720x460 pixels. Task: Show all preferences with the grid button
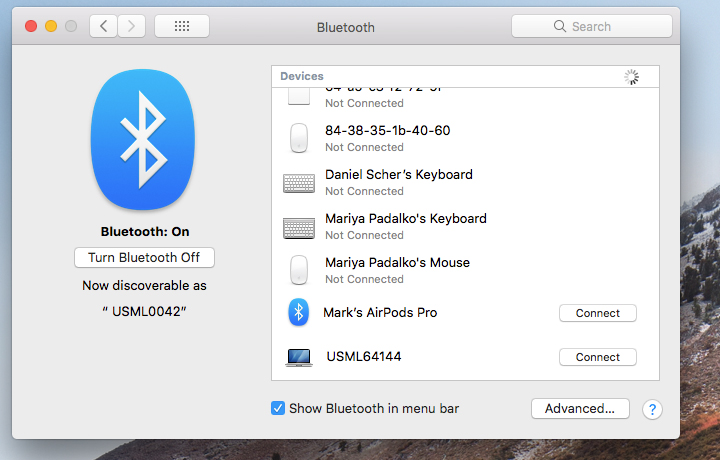point(182,26)
